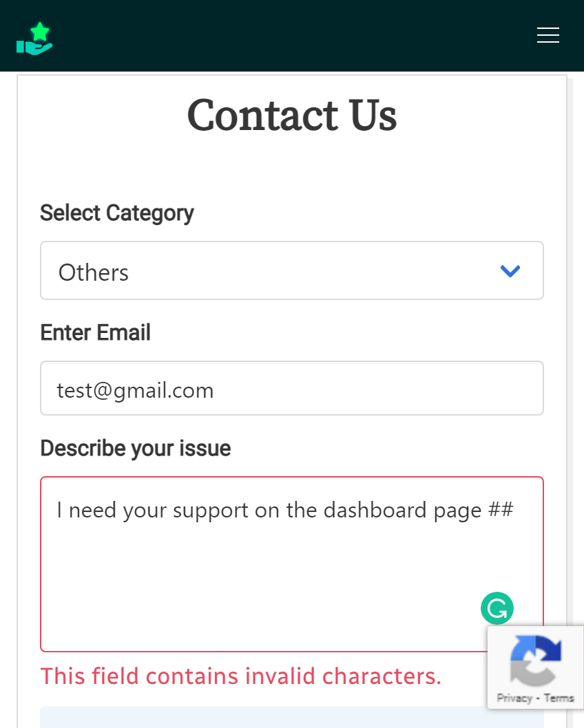Click the reCAPTCHA badge logo
This screenshot has width=584, height=728.
535,660
